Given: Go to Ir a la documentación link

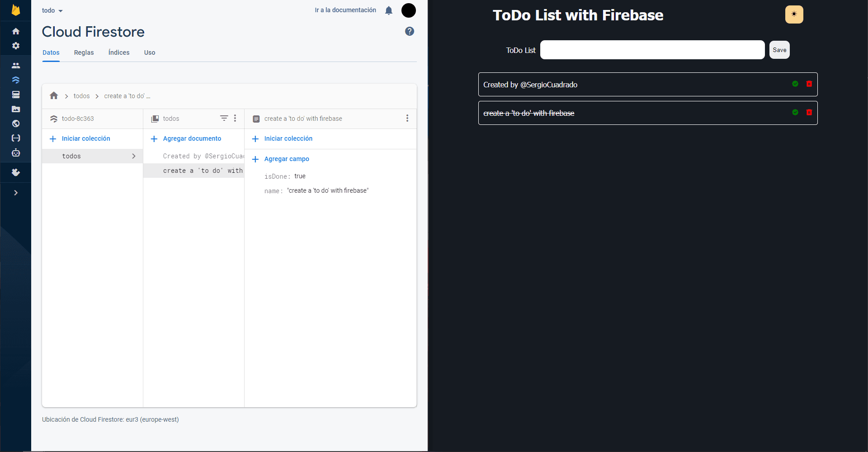Looking at the screenshot, I should click(x=345, y=10).
